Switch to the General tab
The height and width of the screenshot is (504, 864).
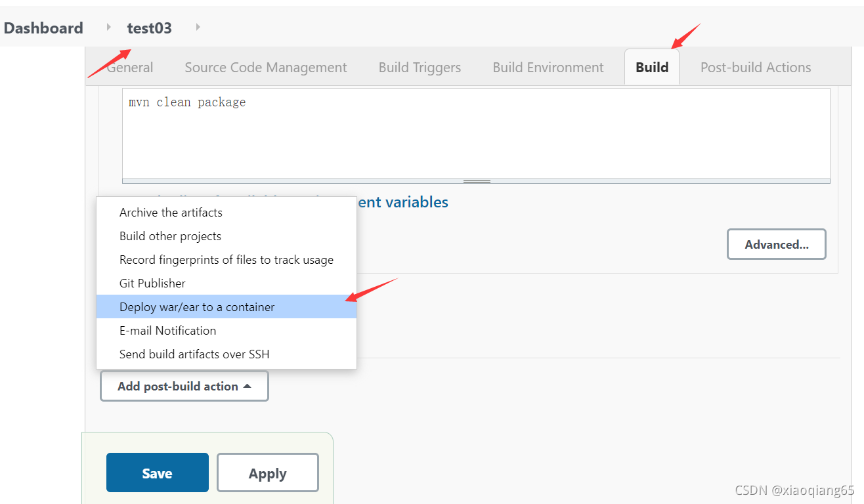coord(129,67)
